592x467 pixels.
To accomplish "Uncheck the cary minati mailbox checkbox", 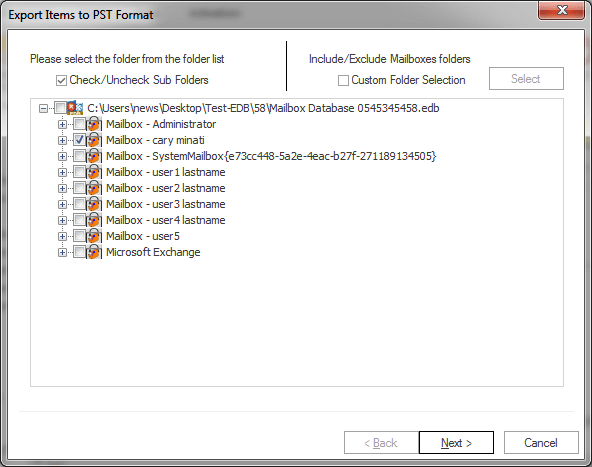I will tap(79, 140).
